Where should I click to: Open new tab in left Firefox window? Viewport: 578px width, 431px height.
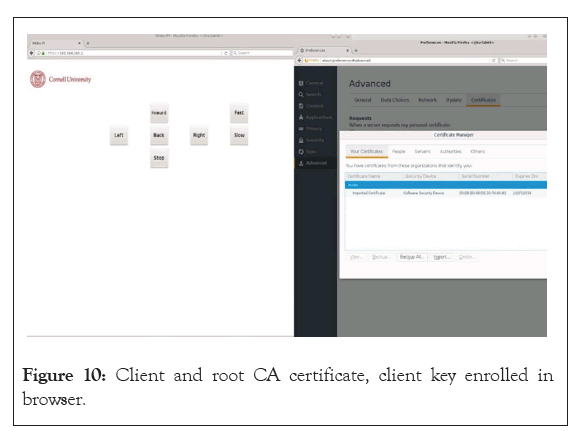point(88,43)
